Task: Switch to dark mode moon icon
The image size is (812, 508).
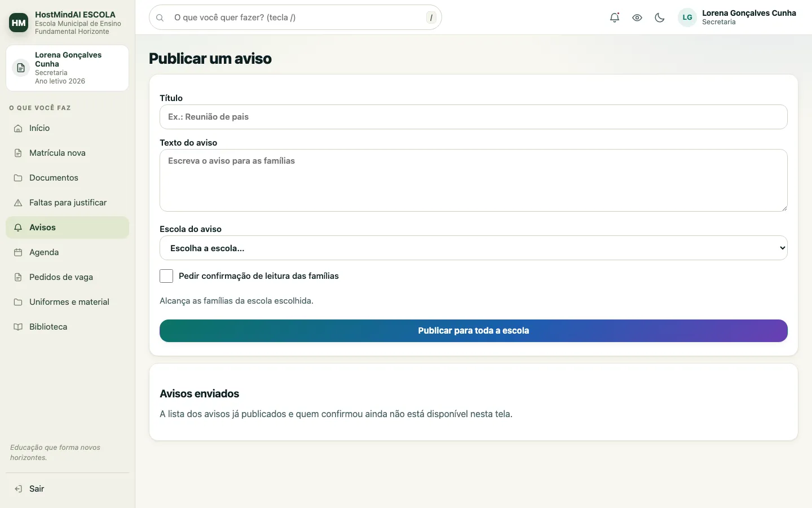Action: pyautogui.click(x=660, y=17)
